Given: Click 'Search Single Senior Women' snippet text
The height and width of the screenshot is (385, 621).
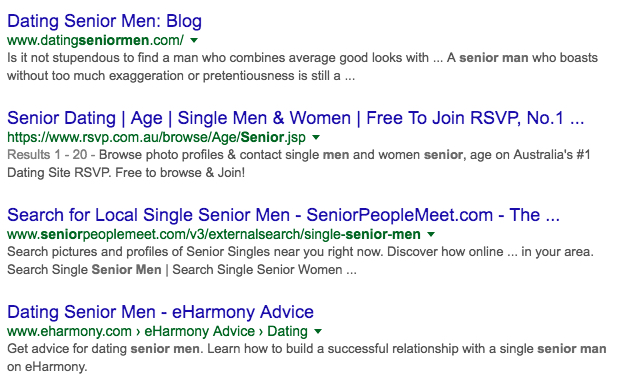Looking at the screenshot, I should 257,270.
